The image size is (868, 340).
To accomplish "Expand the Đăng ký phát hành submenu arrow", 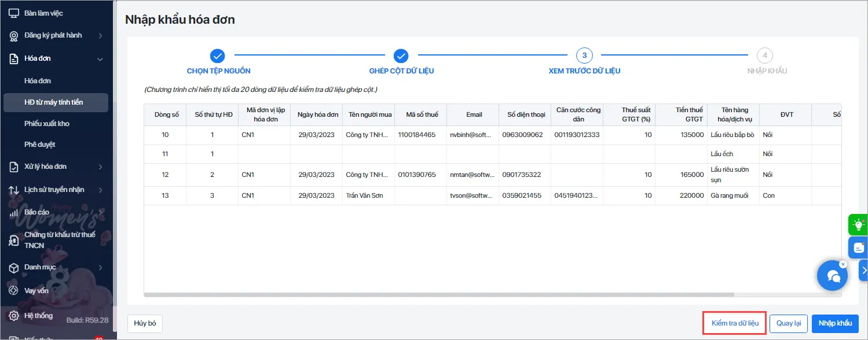I will point(100,36).
